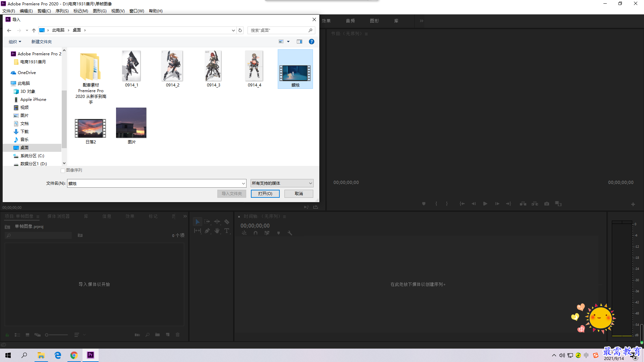Screen dimensions: 644x362
Task: Switch project panel to icon view
Action: (x=28, y=335)
